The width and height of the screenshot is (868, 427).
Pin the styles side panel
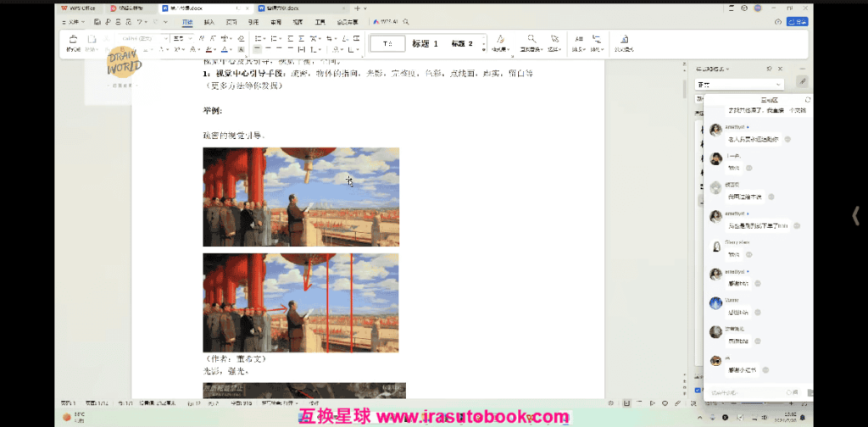pos(770,69)
